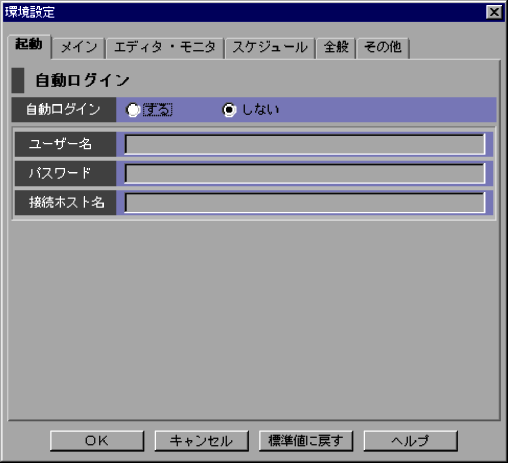The image size is (508, 463).
Task: Click the 接続ホスト名 label
Action: (67, 202)
